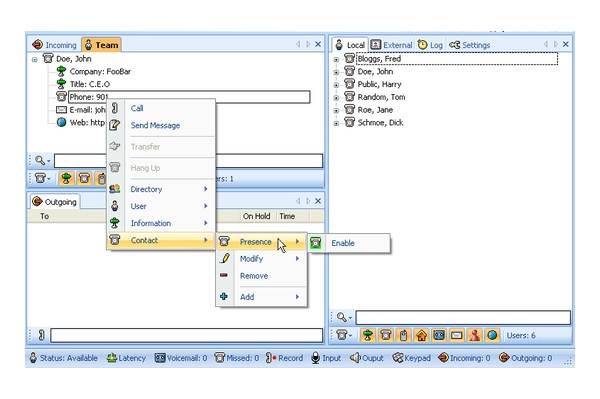Click the search field in the Local panel
Viewport: 600px width, 399px height.
pyautogui.click(x=463, y=318)
